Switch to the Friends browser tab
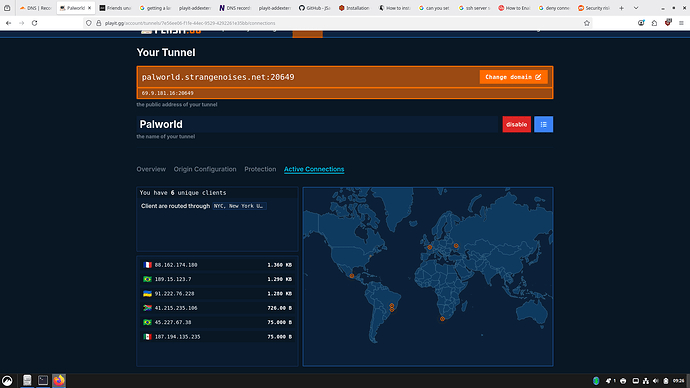The height and width of the screenshot is (388, 690). tap(115, 8)
